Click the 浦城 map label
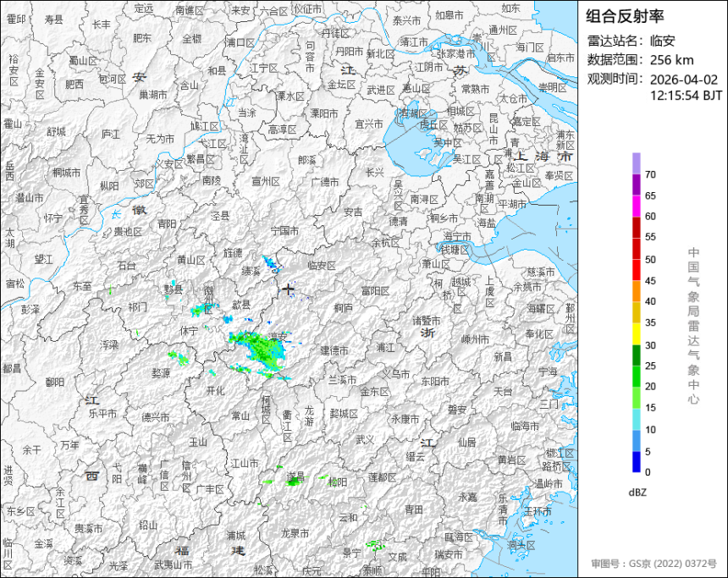728x578 pixels. [x=236, y=536]
